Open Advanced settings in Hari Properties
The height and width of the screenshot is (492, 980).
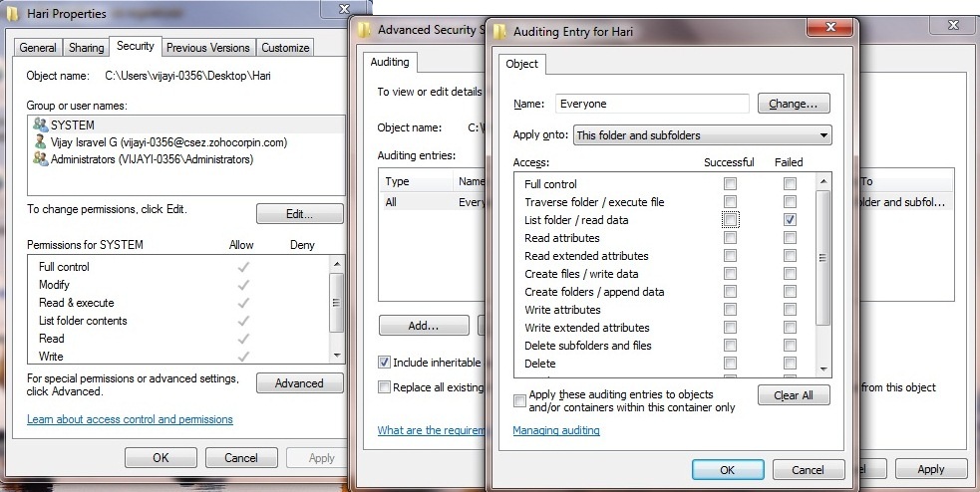[x=299, y=382]
